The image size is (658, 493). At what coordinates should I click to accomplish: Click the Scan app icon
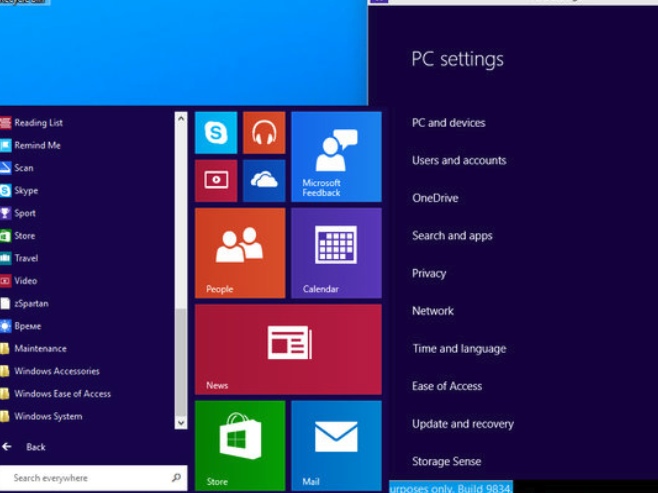point(5,168)
